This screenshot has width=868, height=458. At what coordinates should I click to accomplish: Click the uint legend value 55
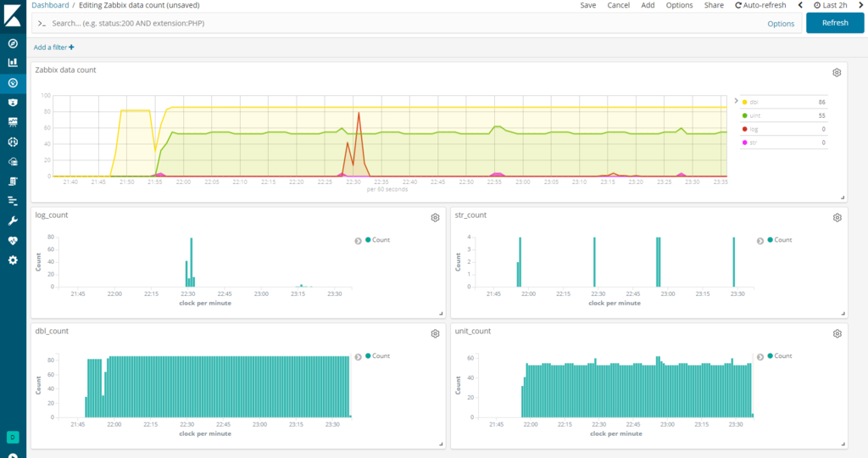821,115
